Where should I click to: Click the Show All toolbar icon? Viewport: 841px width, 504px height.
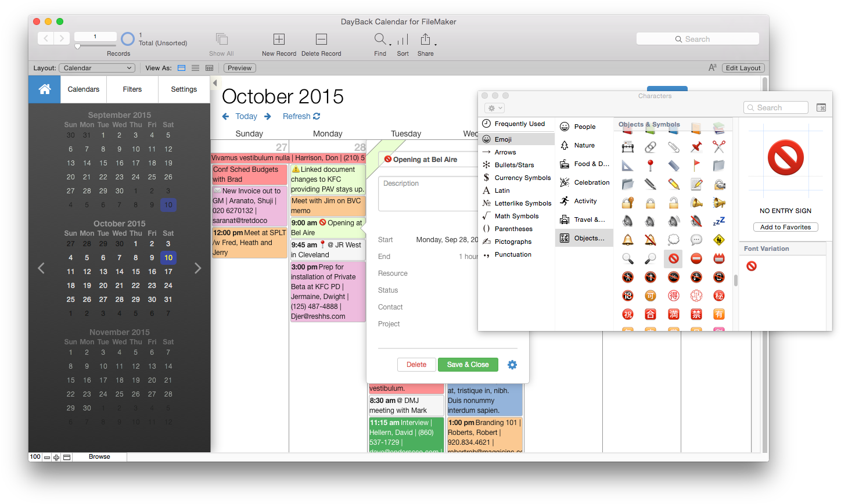(x=221, y=39)
